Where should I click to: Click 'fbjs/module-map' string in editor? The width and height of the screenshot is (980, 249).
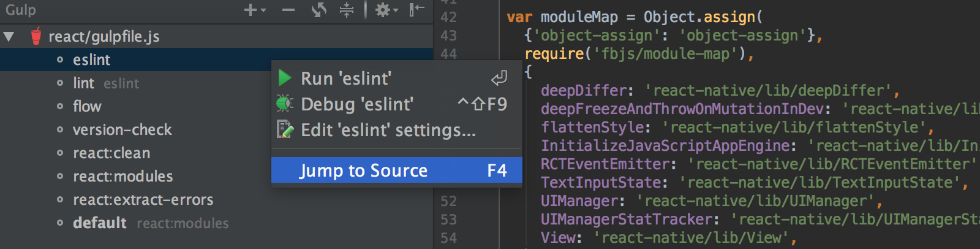coord(665,54)
